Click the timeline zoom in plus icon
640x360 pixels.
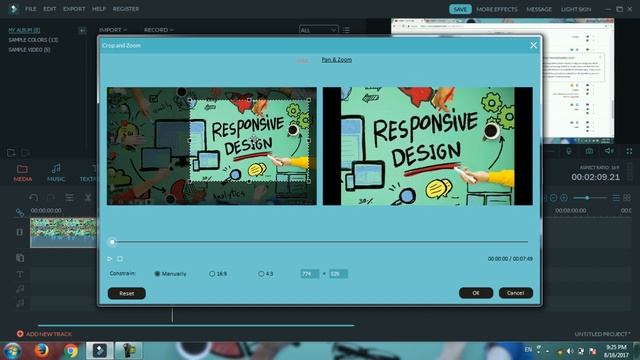(564, 198)
